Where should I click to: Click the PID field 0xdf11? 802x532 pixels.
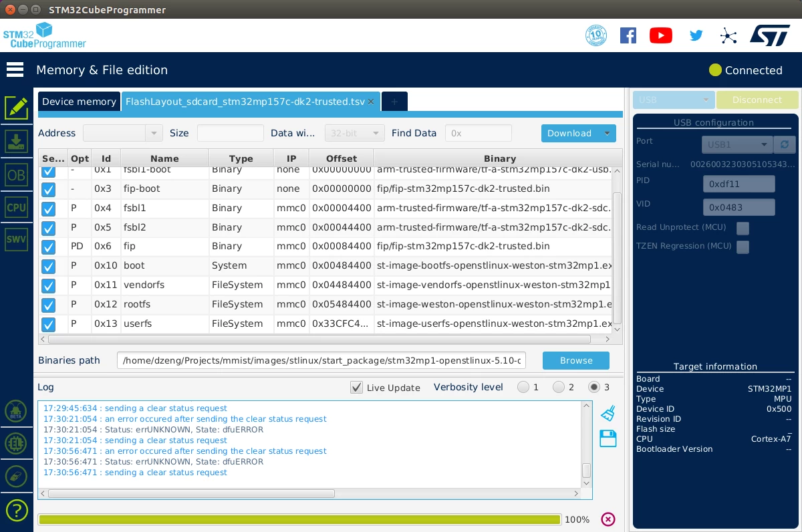pos(739,184)
